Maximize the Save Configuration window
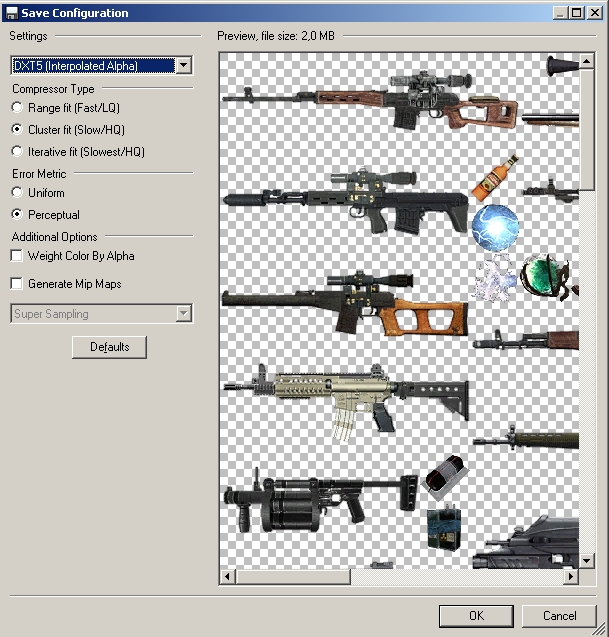The image size is (609, 637). [577, 13]
